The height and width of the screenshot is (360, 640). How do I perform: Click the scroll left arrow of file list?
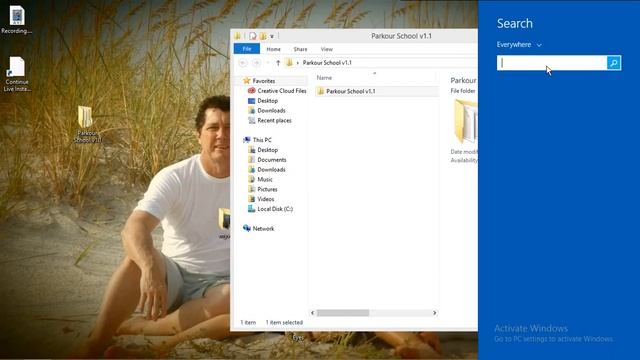(x=313, y=313)
